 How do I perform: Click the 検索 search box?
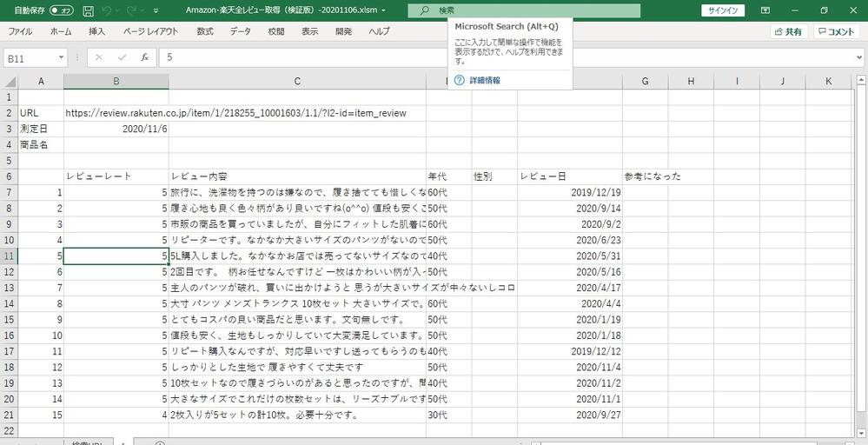pyautogui.click(x=524, y=10)
